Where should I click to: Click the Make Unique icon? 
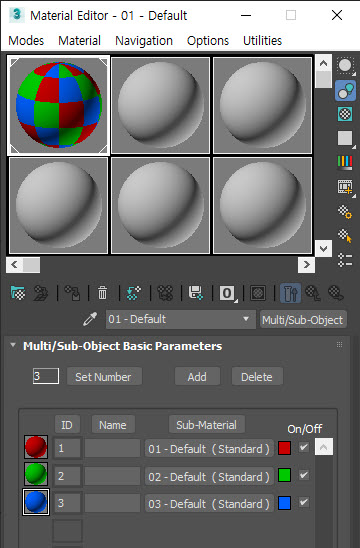point(165,293)
